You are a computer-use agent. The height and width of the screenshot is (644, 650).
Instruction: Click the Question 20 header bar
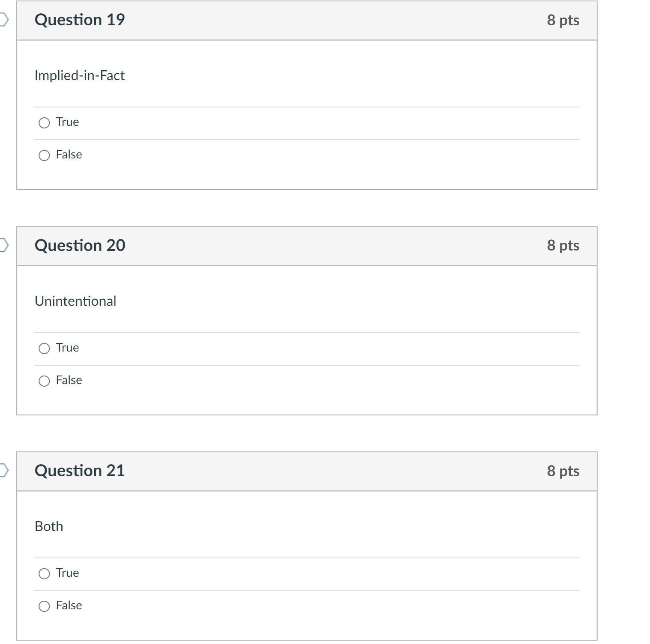pyautogui.click(x=300, y=245)
